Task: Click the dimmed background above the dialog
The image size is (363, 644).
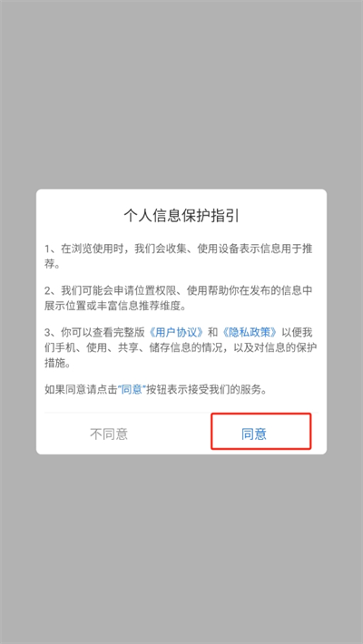Action: [x=181, y=94]
